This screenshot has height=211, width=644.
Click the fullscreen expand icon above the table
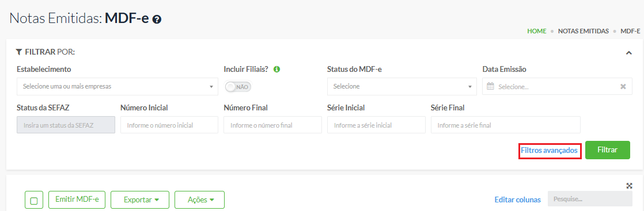[629, 186]
